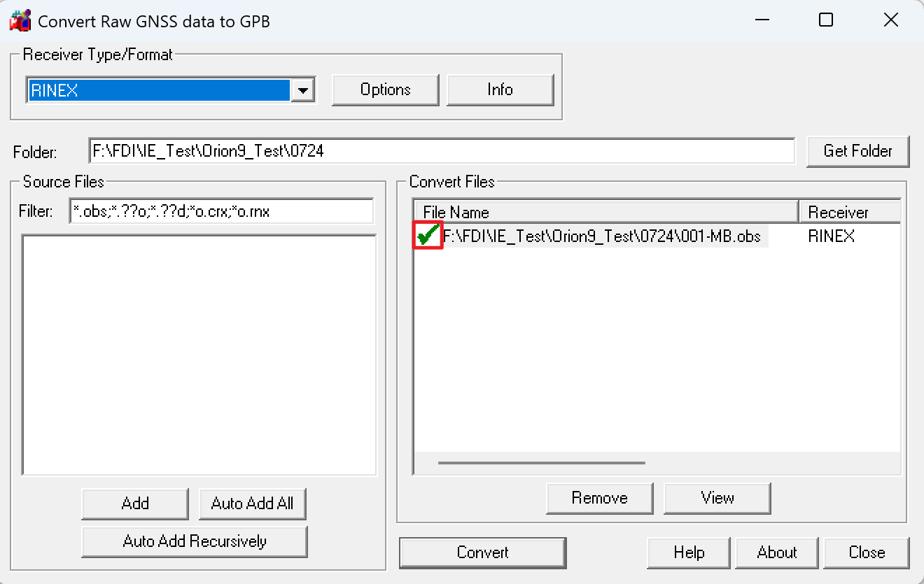The image size is (924, 584).
Task: Click the Folder path input field
Action: [442, 150]
